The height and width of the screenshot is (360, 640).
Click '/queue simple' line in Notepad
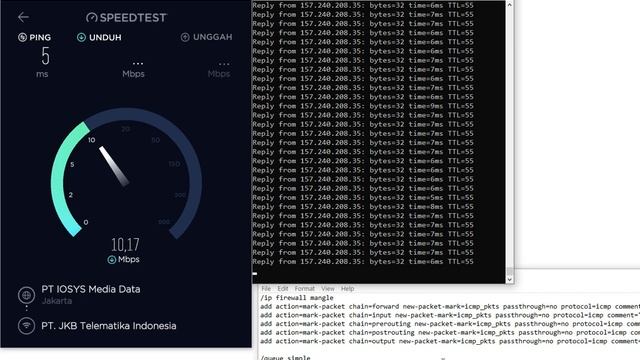coord(285,358)
